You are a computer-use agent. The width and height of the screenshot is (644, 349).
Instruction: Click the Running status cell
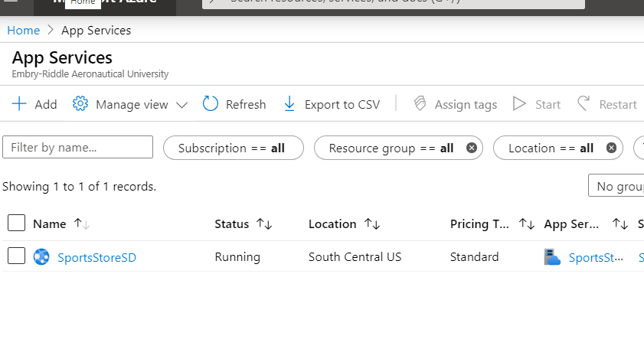pyautogui.click(x=237, y=257)
